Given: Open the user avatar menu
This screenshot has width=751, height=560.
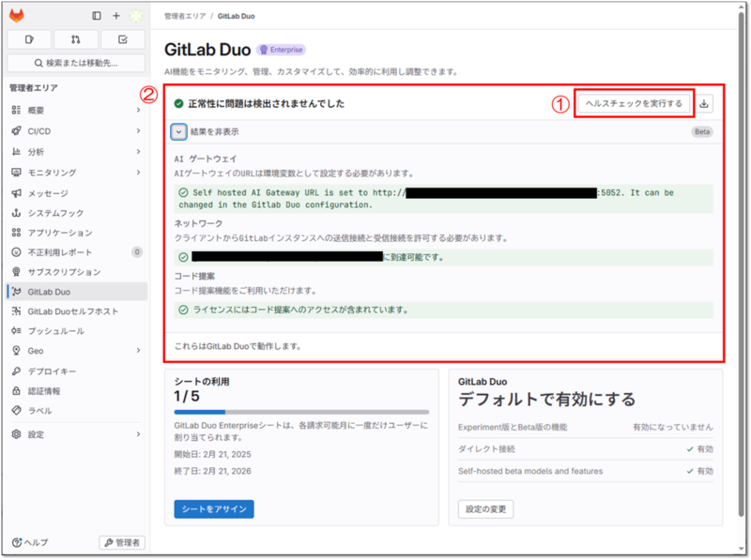Looking at the screenshot, I should [x=136, y=16].
